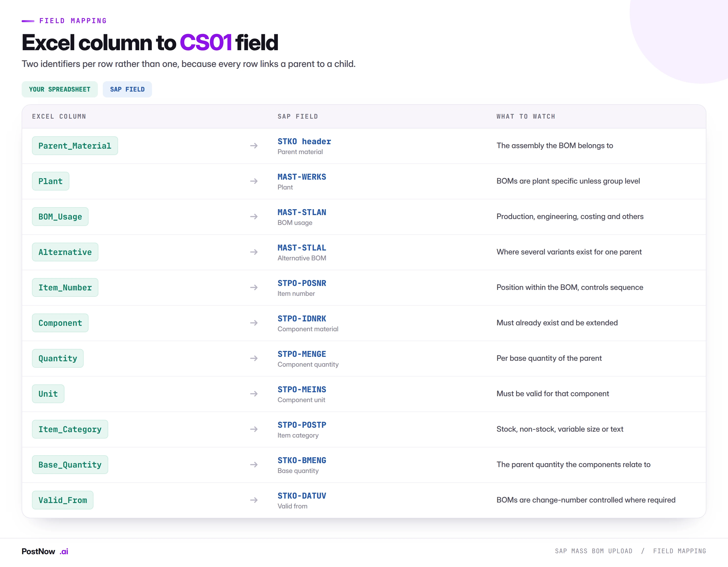Click the arrow in the Parent_Material row

tap(254, 146)
